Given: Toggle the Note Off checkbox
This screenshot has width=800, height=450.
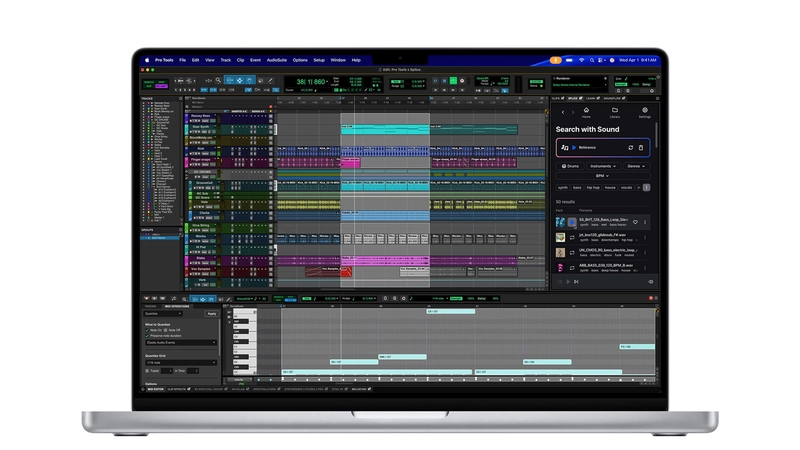Looking at the screenshot, I should (165, 330).
